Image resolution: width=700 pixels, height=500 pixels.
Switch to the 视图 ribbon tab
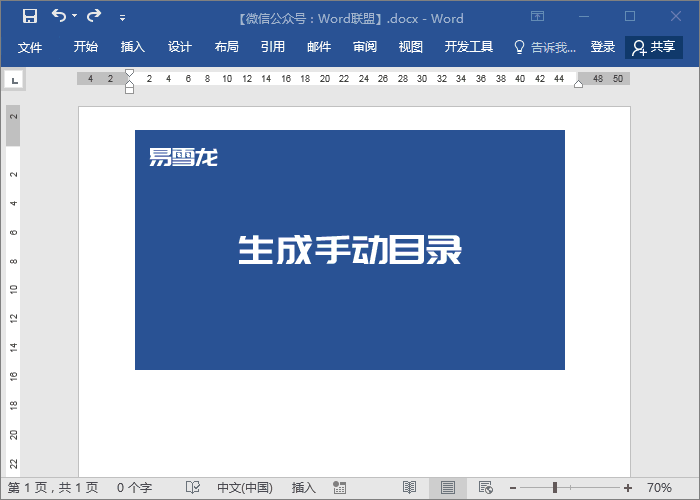[x=411, y=46]
